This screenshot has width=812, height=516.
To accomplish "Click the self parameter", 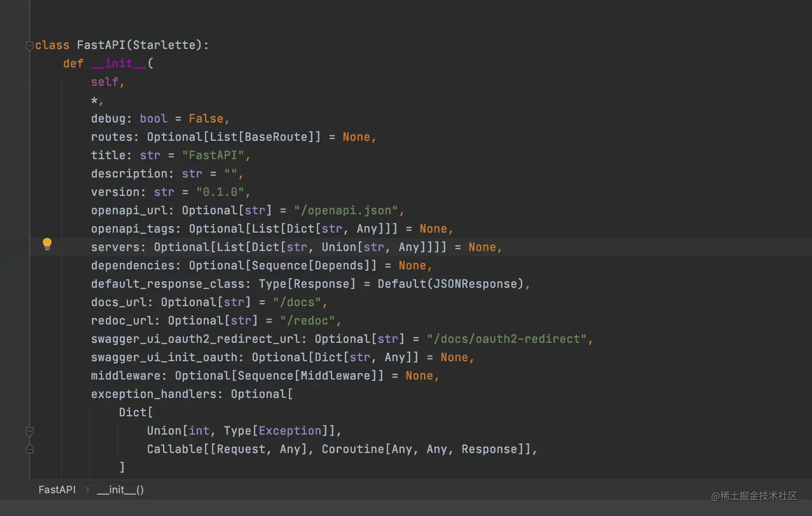I will tap(105, 82).
